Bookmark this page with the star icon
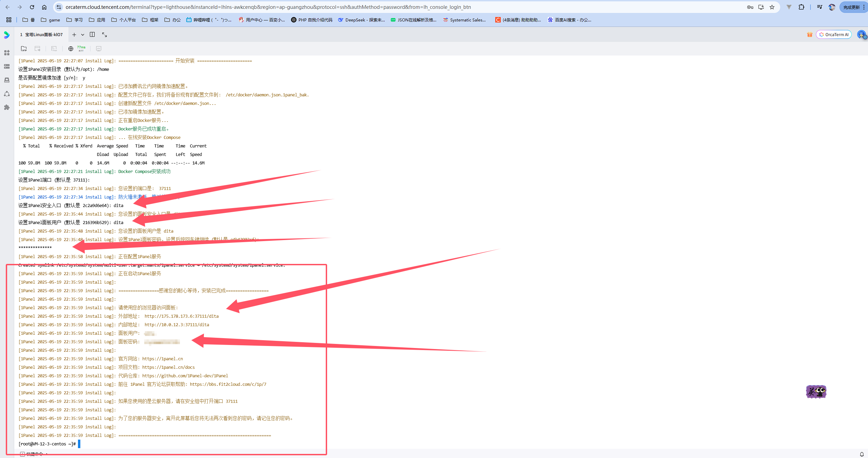Image resolution: width=868 pixels, height=458 pixels. point(772,7)
